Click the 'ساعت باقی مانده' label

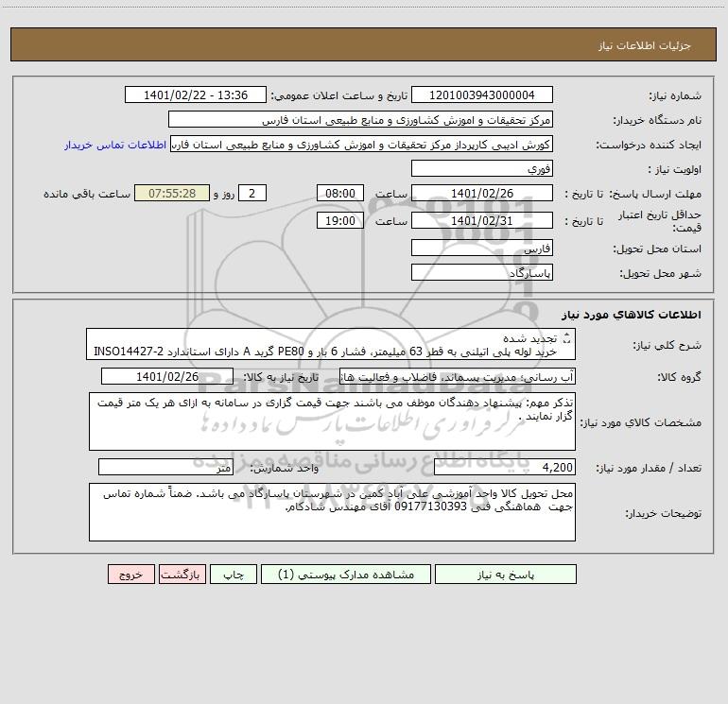click(87, 194)
